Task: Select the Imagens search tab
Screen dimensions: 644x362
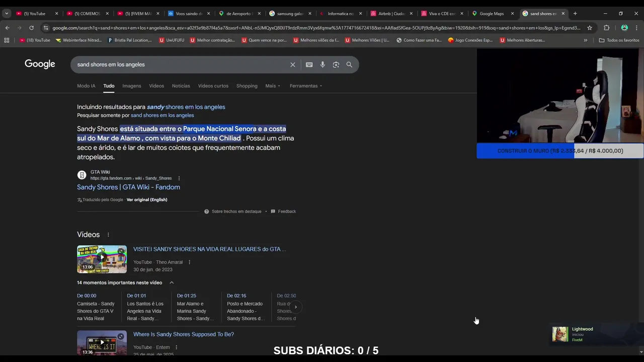Action: tap(132, 86)
